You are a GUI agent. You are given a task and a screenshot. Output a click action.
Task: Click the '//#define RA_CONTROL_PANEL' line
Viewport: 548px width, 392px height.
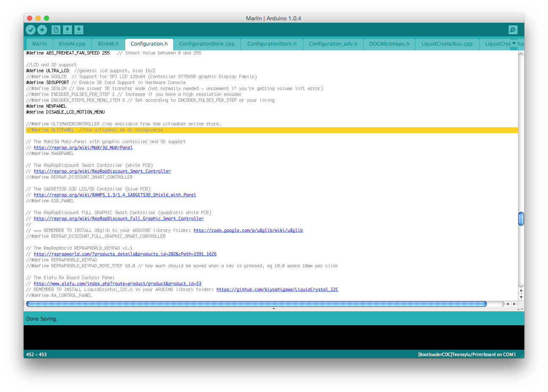pos(59,296)
